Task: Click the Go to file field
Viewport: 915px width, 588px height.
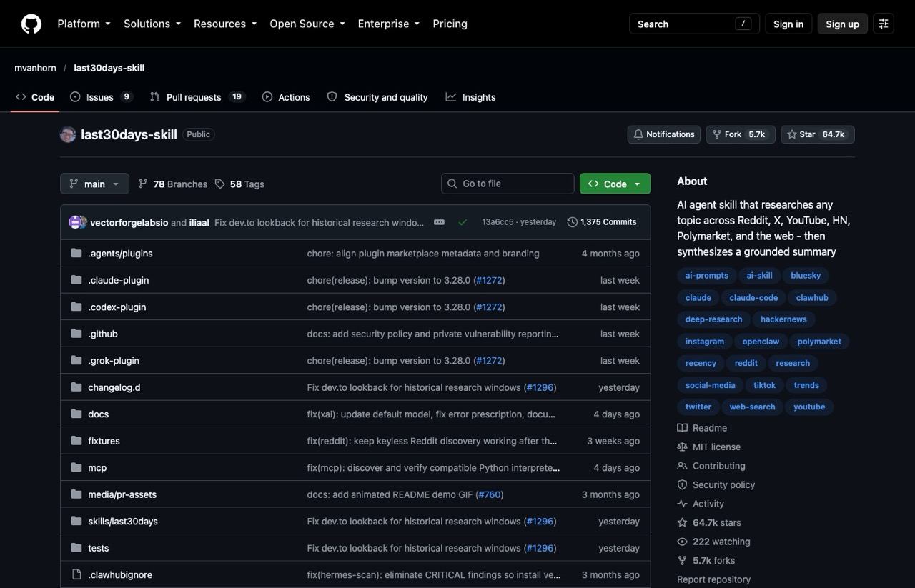Action: [508, 184]
